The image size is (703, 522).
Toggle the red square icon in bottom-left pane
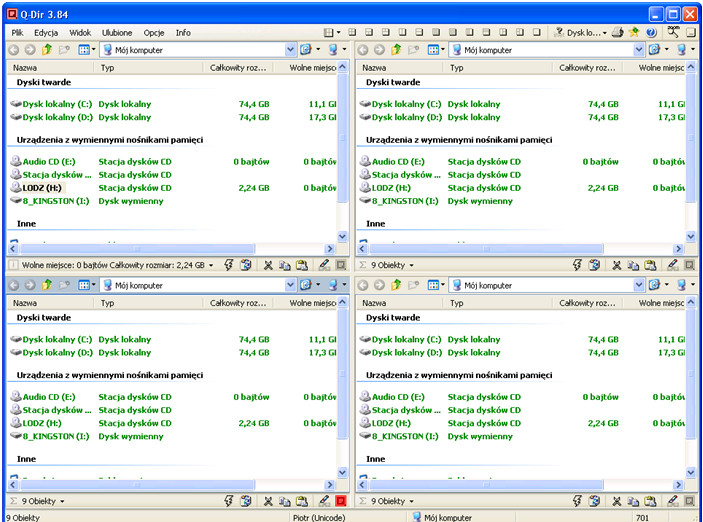341,501
